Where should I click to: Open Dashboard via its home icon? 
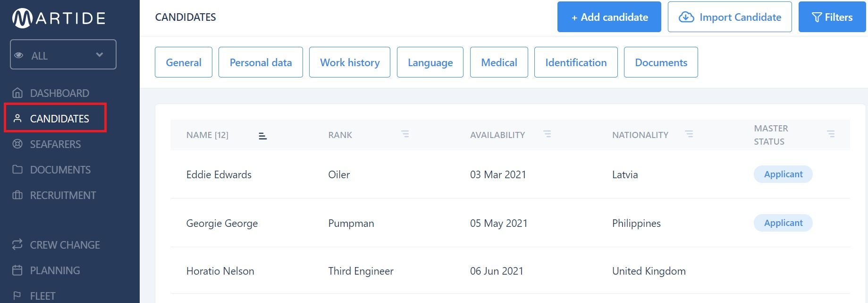click(x=17, y=93)
